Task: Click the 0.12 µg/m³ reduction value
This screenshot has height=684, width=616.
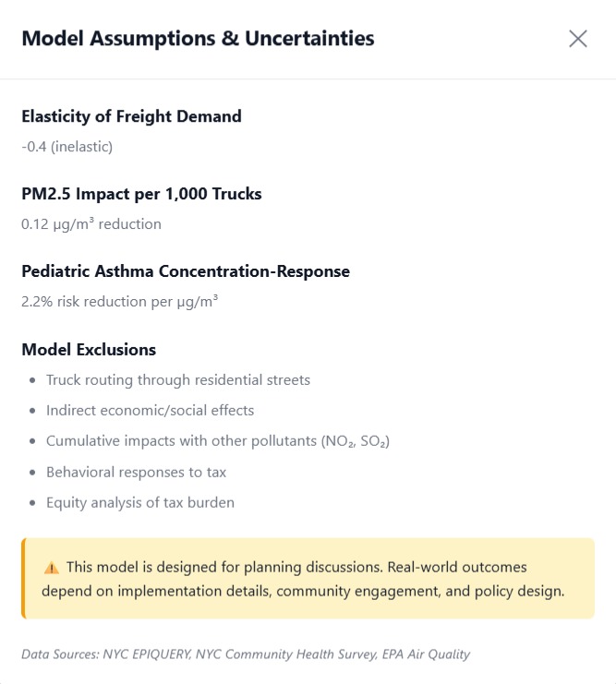Action: 91,223
